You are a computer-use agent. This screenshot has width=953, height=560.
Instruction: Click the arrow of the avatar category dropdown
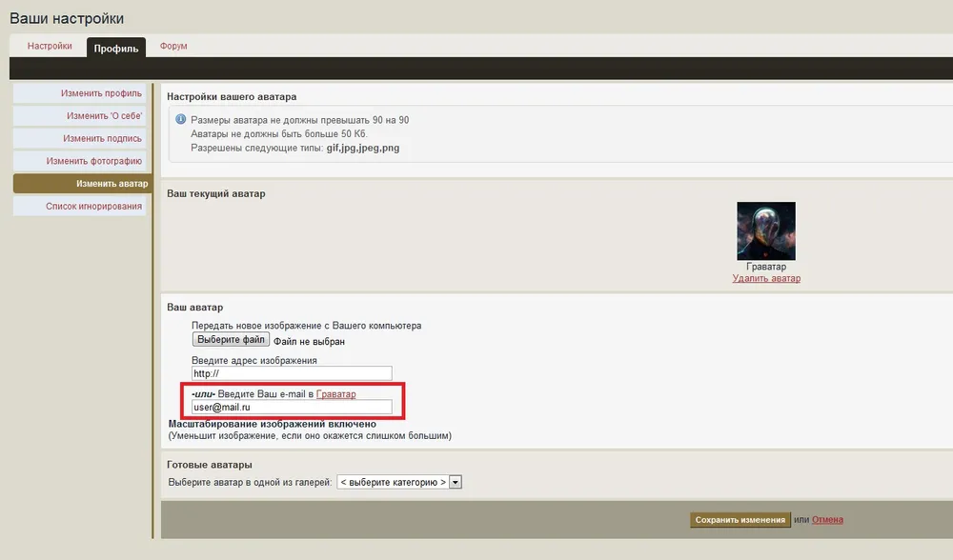[x=456, y=483]
